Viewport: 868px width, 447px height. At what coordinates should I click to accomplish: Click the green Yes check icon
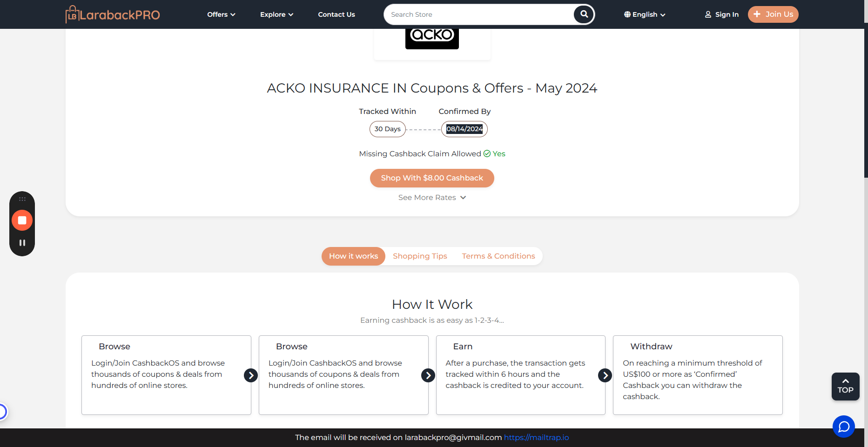(487, 153)
